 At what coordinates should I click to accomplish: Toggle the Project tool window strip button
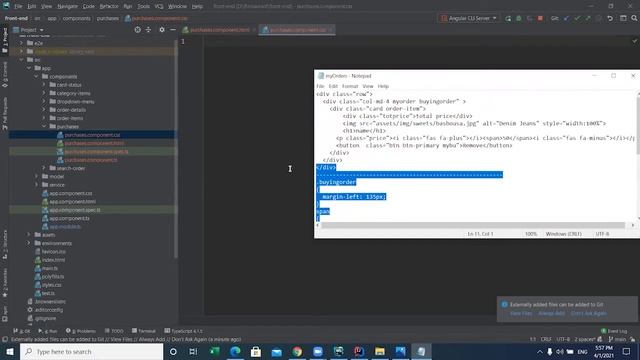pyautogui.click(x=5, y=40)
